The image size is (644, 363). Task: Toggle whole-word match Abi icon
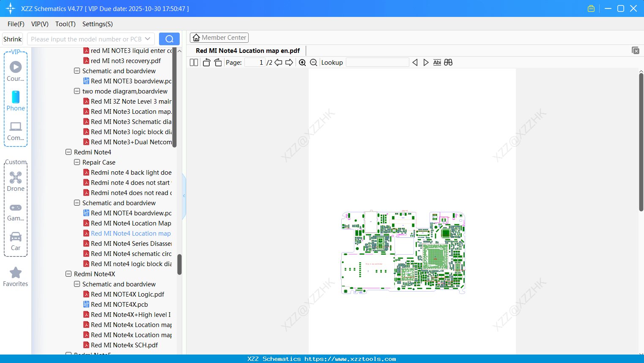[437, 63]
